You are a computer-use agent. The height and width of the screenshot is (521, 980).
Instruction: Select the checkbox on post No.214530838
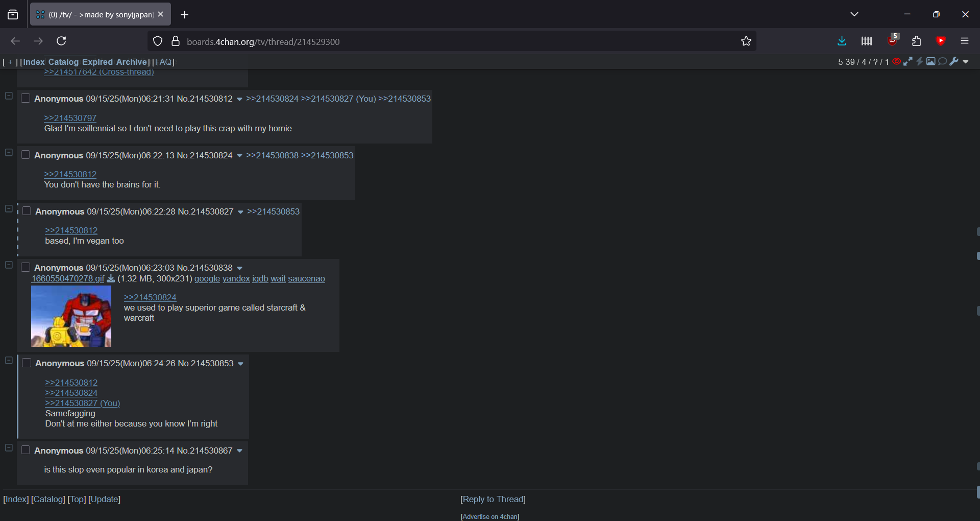pyautogui.click(x=26, y=268)
